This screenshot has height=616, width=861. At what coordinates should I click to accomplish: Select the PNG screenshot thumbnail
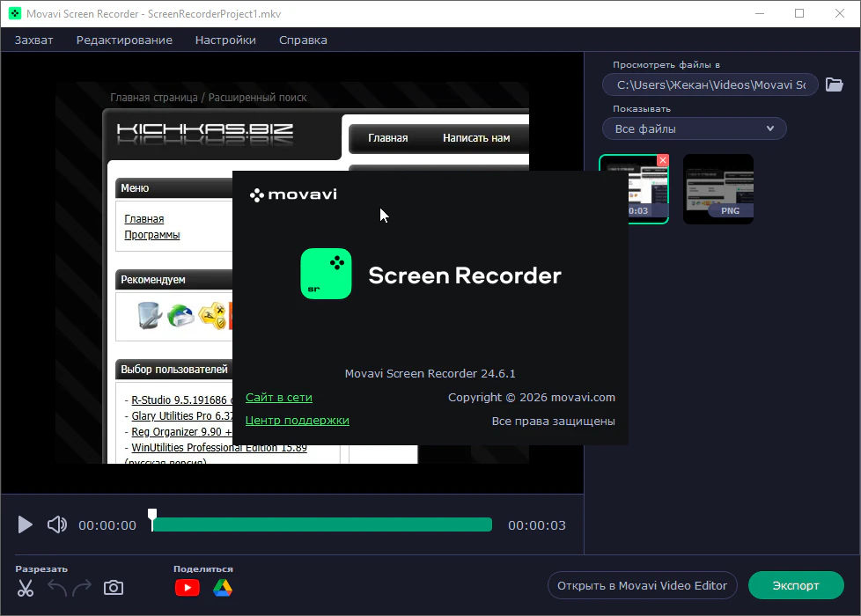(x=717, y=188)
